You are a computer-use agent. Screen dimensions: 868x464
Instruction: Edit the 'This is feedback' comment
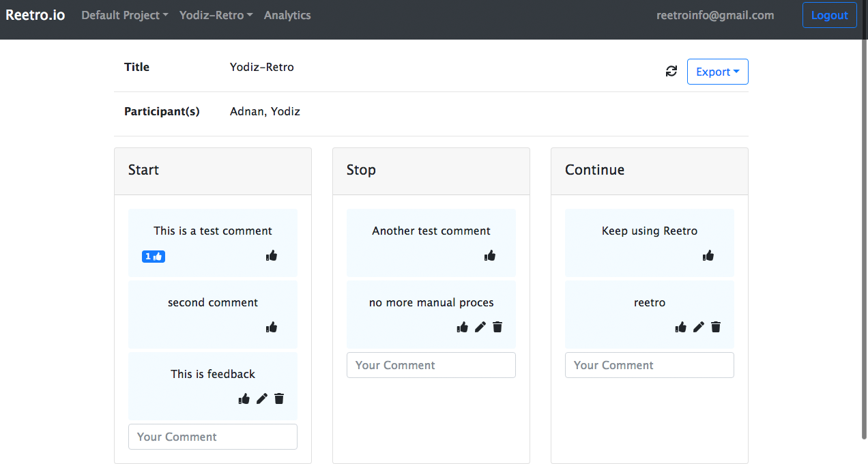pos(262,399)
